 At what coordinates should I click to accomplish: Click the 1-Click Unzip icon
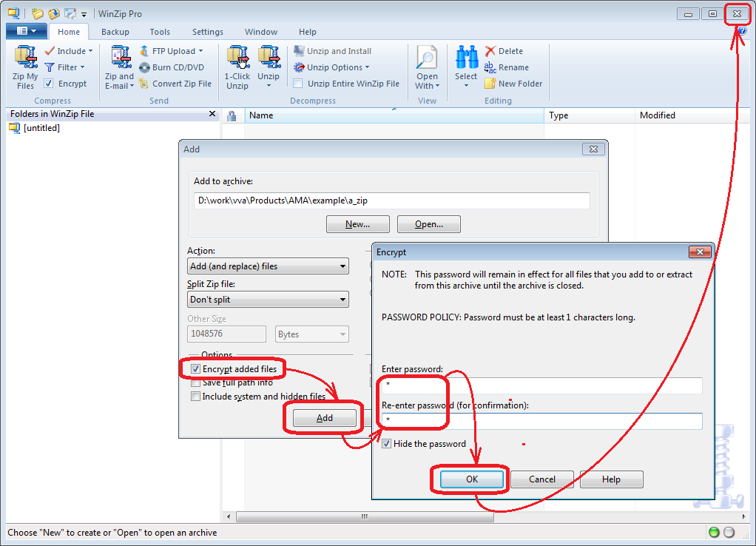[237, 58]
